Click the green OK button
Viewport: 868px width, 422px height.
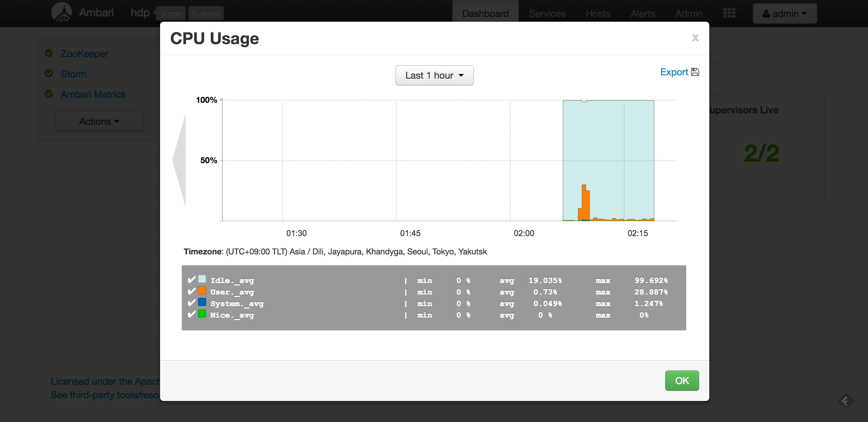coord(682,381)
